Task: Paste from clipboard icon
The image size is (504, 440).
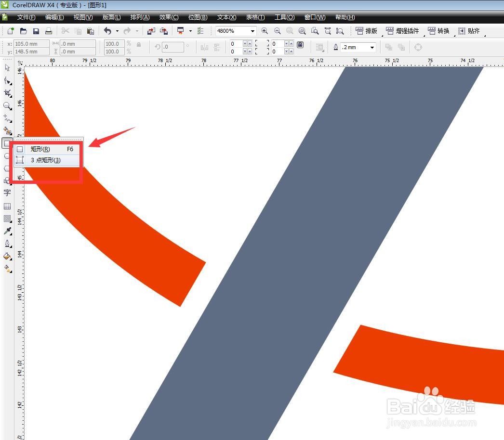Action: (x=91, y=31)
